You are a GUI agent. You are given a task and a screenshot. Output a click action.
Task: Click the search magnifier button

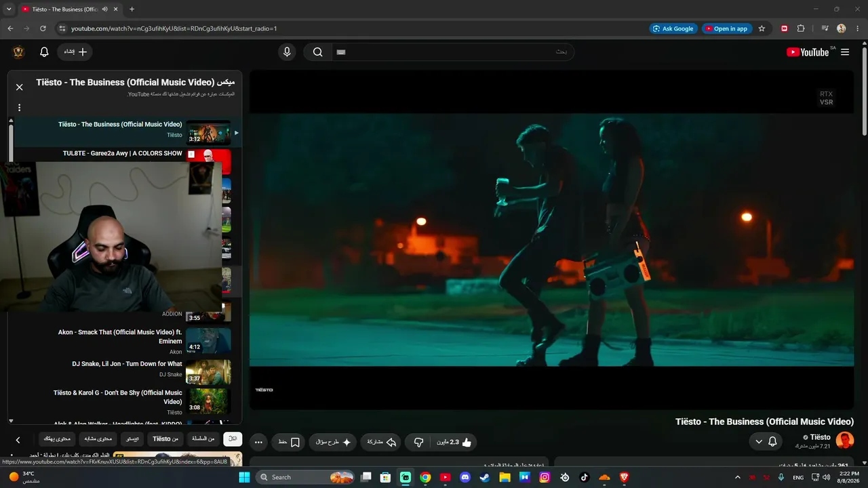[317, 52]
